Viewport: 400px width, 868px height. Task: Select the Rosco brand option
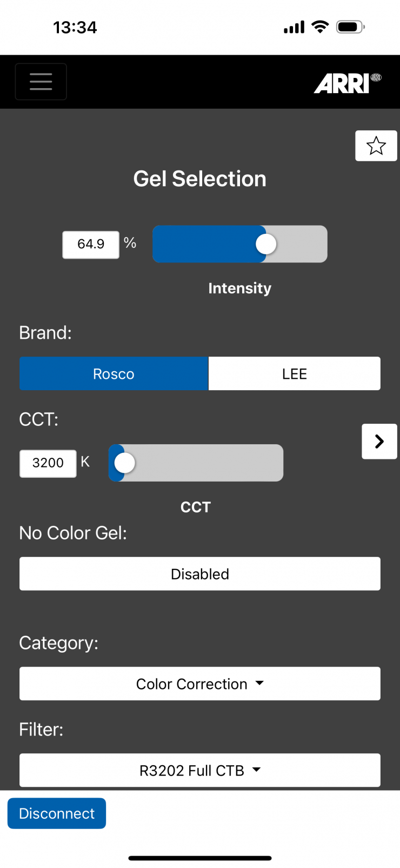pyautogui.click(x=114, y=374)
